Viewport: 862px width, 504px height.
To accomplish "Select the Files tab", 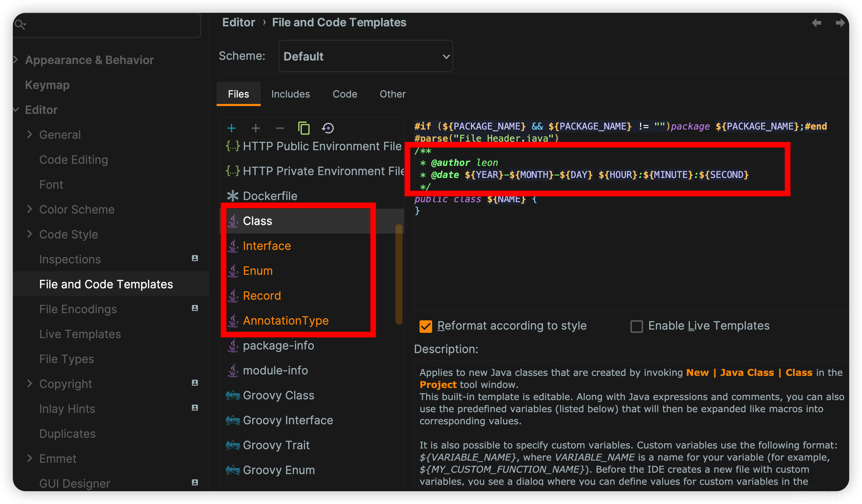I will click(x=239, y=94).
